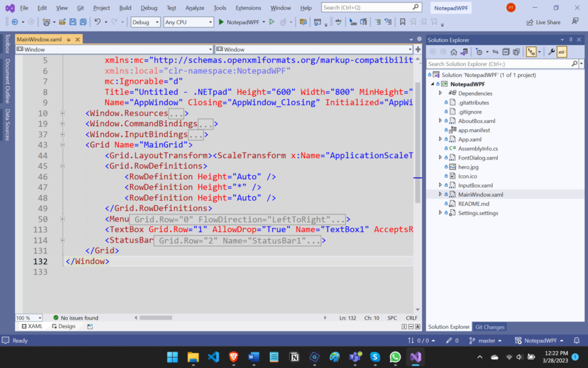The image size is (588, 368).
Task: Toggle the Show All Files button
Action: [x=516, y=52]
